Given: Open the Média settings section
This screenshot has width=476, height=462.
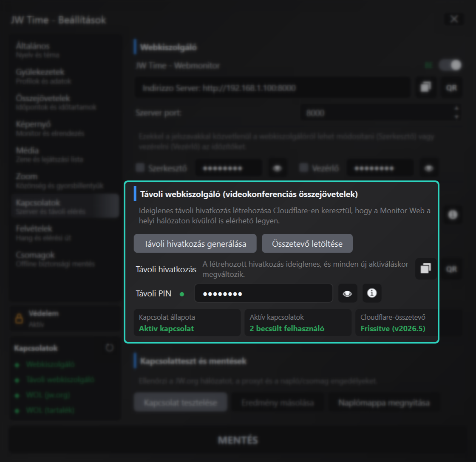Looking at the screenshot, I should (65, 155).
